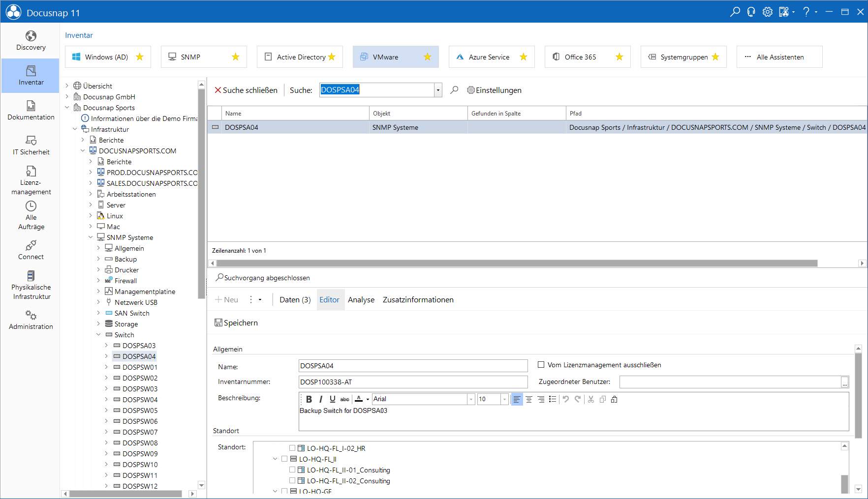Copy selected description text

pyautogui.click(x=603, y=399)
